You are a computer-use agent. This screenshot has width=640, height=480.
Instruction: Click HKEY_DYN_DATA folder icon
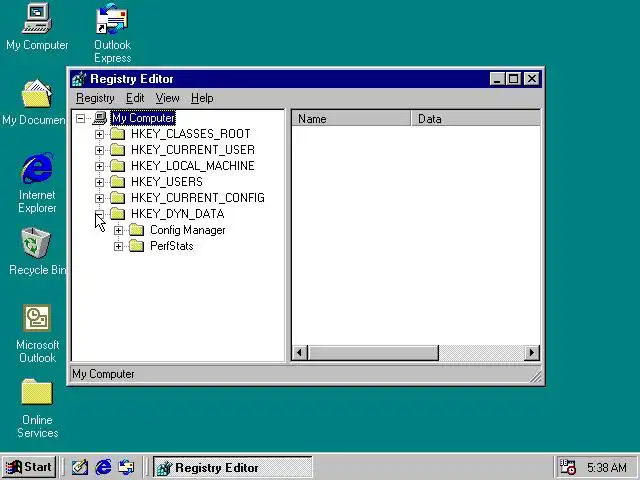pos(118,214)
